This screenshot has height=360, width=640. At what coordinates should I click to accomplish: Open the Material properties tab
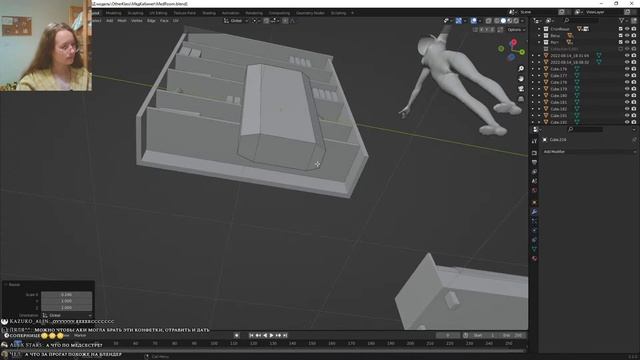[x=534, y=258]
